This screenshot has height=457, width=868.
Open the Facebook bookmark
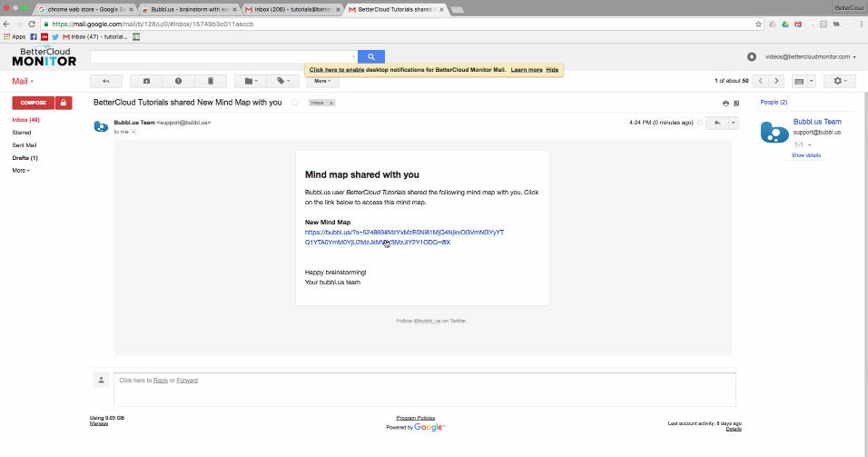coord(34,37)
